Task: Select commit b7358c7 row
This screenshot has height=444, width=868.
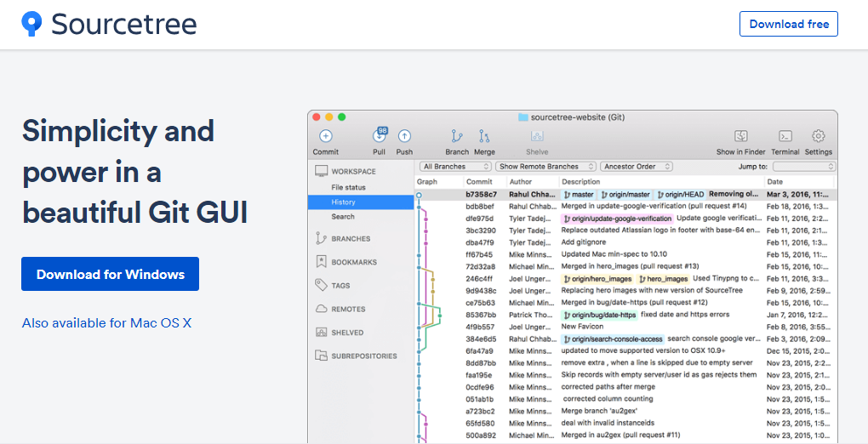Action: 625,195
